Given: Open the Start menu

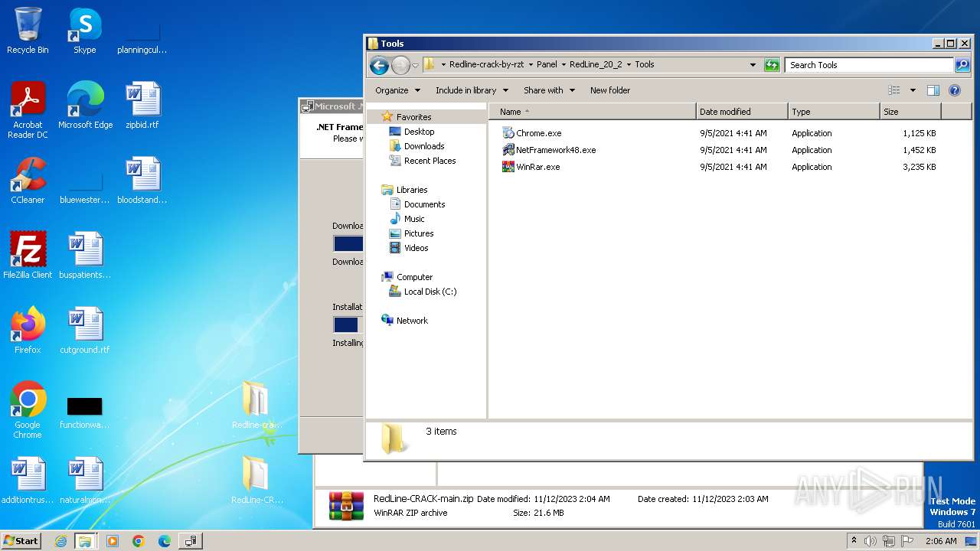Looking at the screenshot, I should 21,541.
